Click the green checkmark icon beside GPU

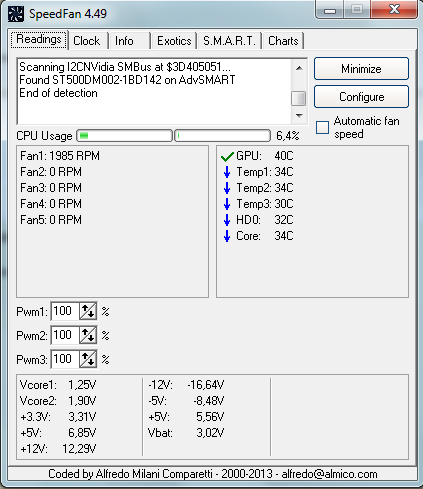(x=227, y=156)
